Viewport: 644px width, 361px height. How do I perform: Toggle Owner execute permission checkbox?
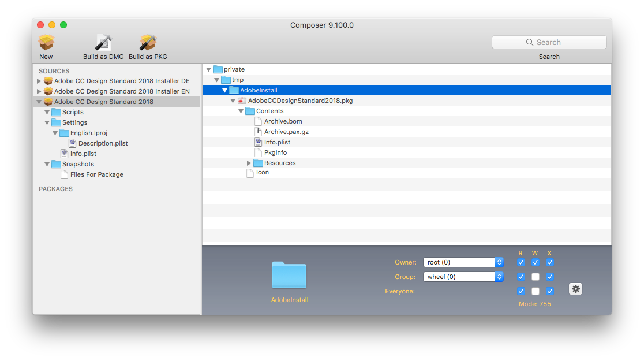(549, 262)
